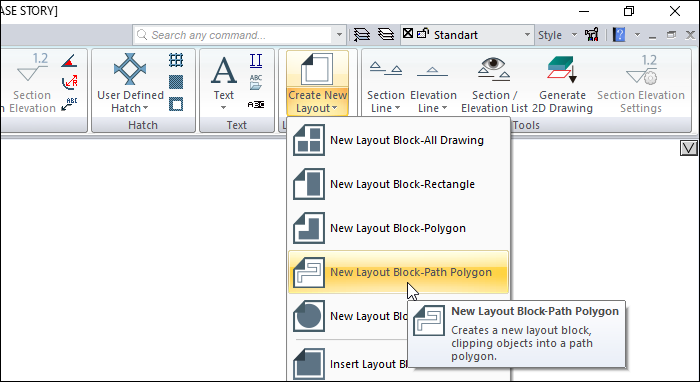Toggle the padlock icon in layer box
700x382 pixels.
click(x=423, y=33)
